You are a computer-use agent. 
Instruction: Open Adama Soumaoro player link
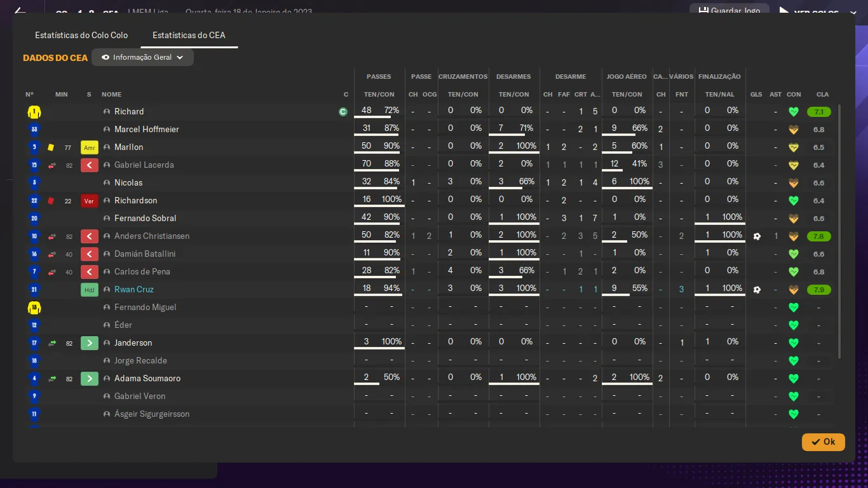point(147,379)
